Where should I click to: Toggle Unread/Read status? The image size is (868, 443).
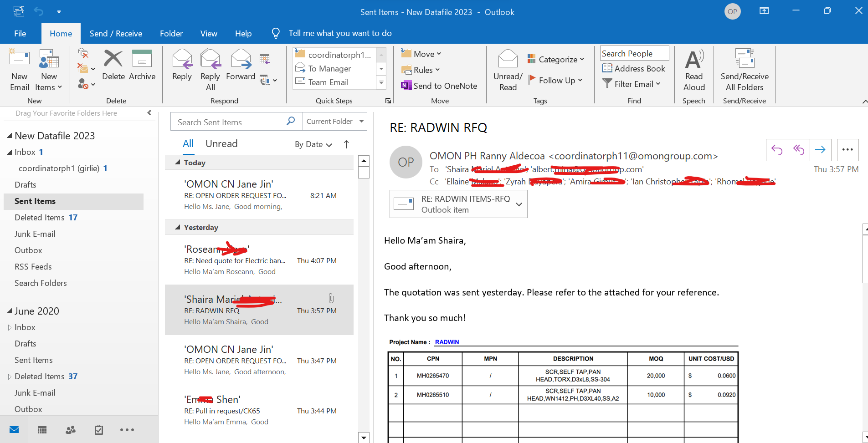pyautogui.click(x=508, y=71)
